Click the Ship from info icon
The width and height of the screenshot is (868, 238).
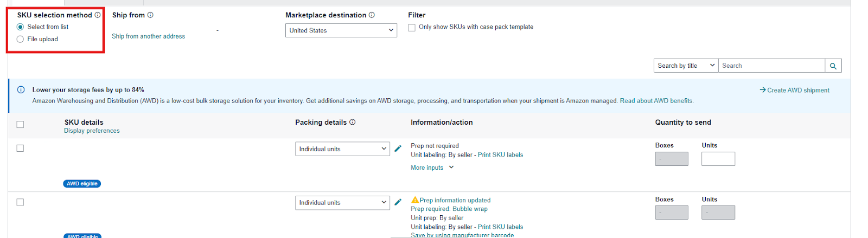150,15
